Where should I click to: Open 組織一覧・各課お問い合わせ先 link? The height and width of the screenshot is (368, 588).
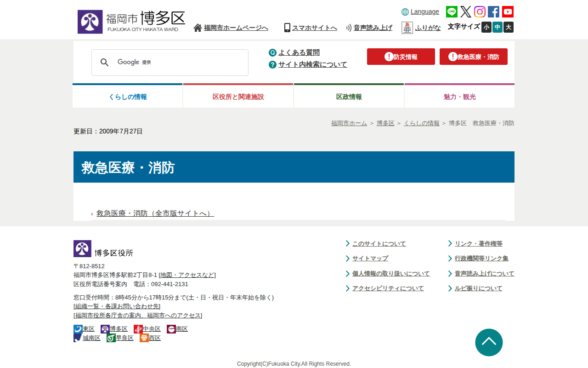117,306
